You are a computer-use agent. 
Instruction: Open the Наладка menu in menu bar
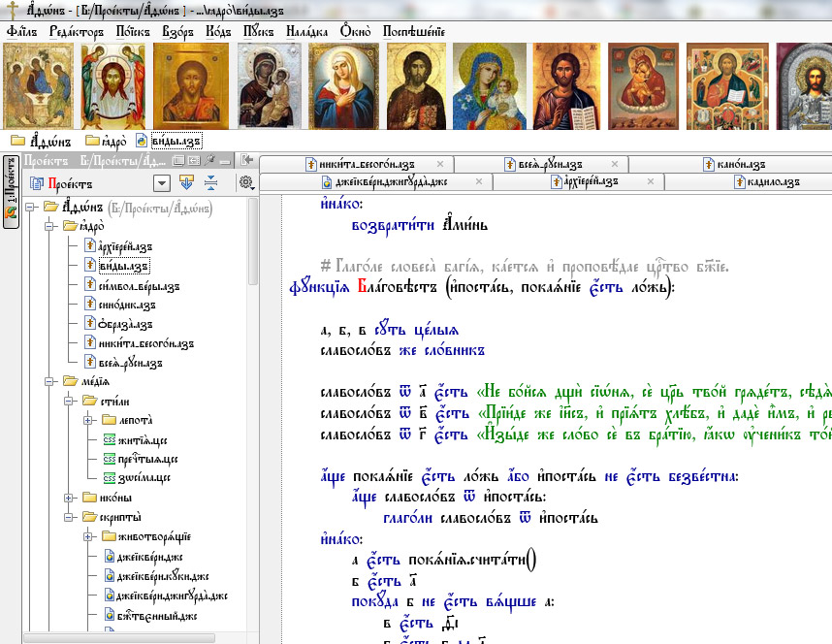305,31
